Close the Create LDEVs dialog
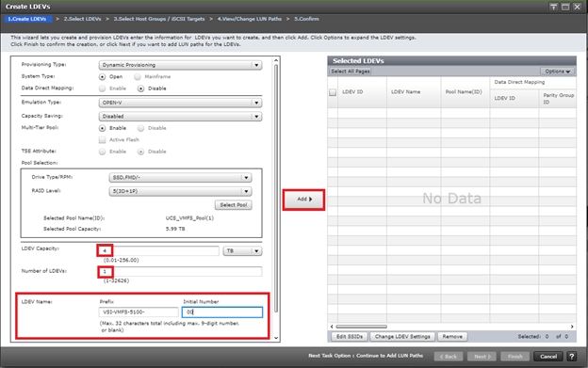Viewport: 588px width, 368px height. coord(577,7)
